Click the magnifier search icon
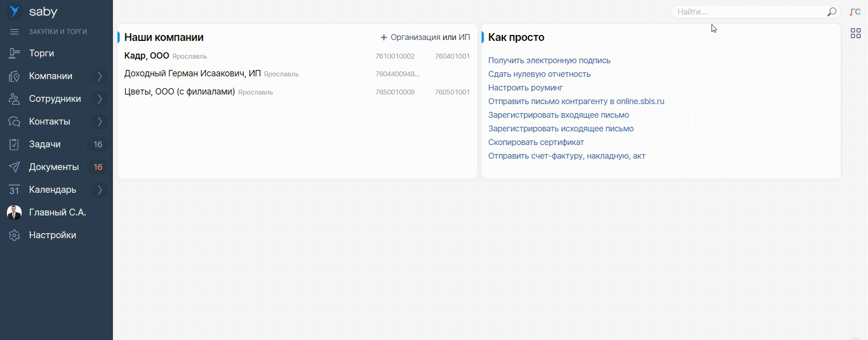 [832, 12]
